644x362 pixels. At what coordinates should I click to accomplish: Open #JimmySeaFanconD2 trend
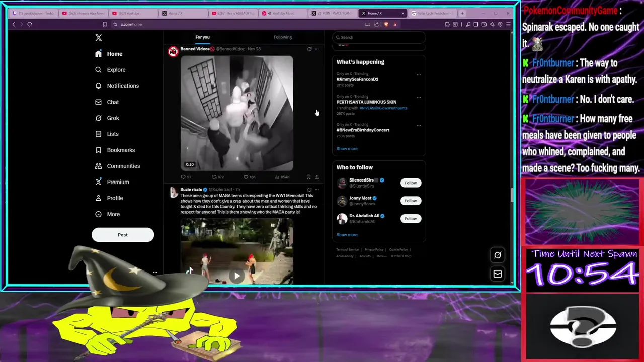(x=357, y=79)
